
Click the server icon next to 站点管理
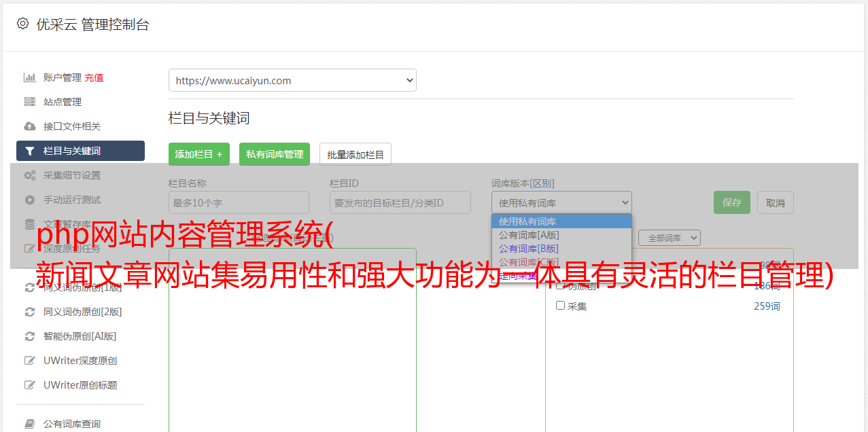[x=30, y=102]
